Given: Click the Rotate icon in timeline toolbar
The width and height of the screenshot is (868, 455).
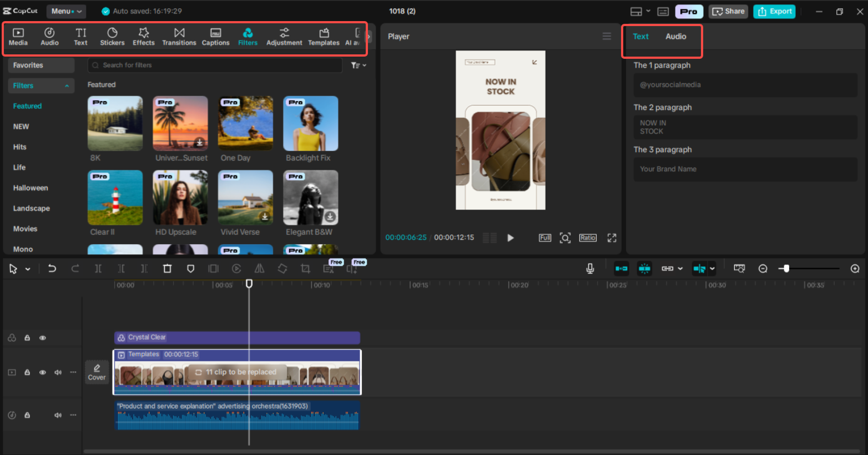Looking at the screenshot, I should pos(282,269).
